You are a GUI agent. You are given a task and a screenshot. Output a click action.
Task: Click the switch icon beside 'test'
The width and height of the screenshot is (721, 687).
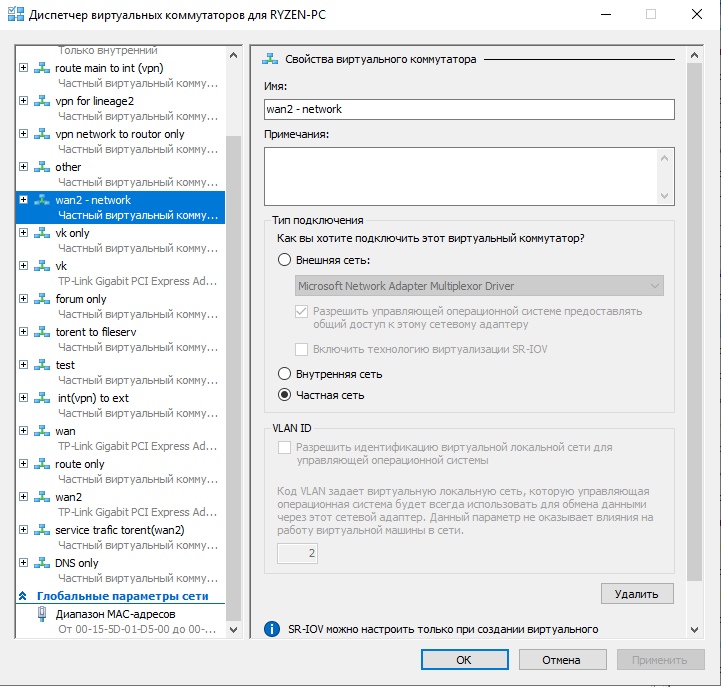coord(42,365)
